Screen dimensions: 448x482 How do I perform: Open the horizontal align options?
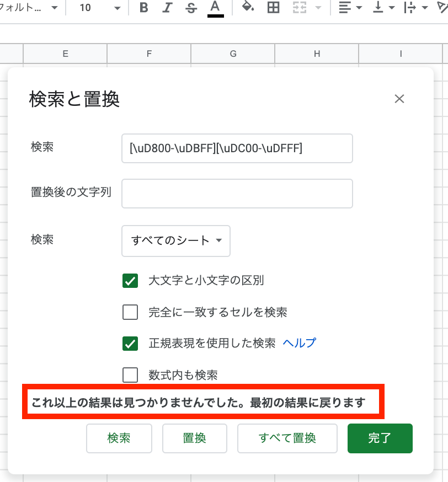(x=350, y=8)
